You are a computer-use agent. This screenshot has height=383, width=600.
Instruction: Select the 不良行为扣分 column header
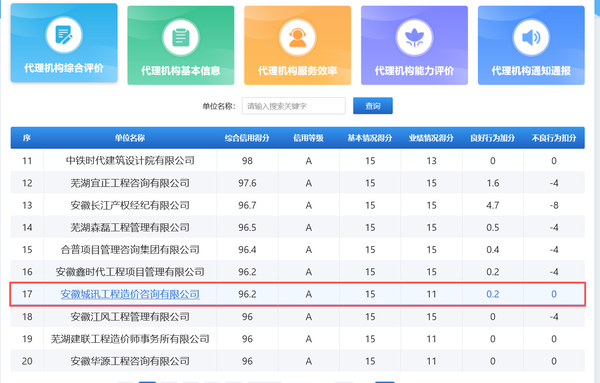554,138
